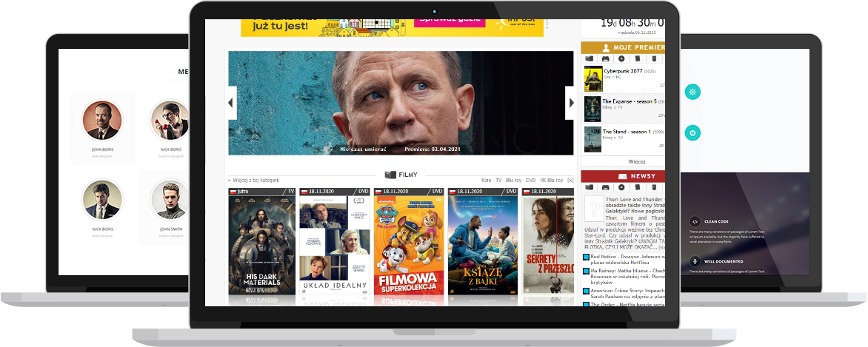Viewport: 868px width, 347px height.
Task: Go to the next slide in the banner carousel
Action: [x=570, y=103]
